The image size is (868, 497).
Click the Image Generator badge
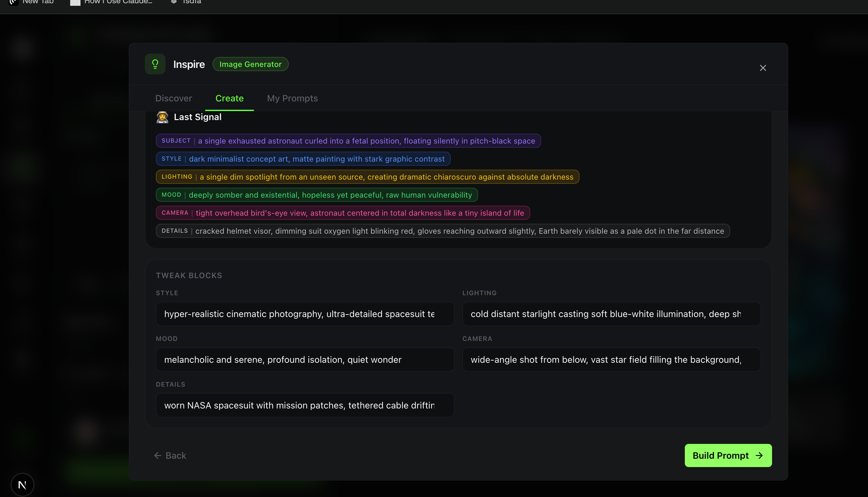pyautogui.click(x=250, y=64)
